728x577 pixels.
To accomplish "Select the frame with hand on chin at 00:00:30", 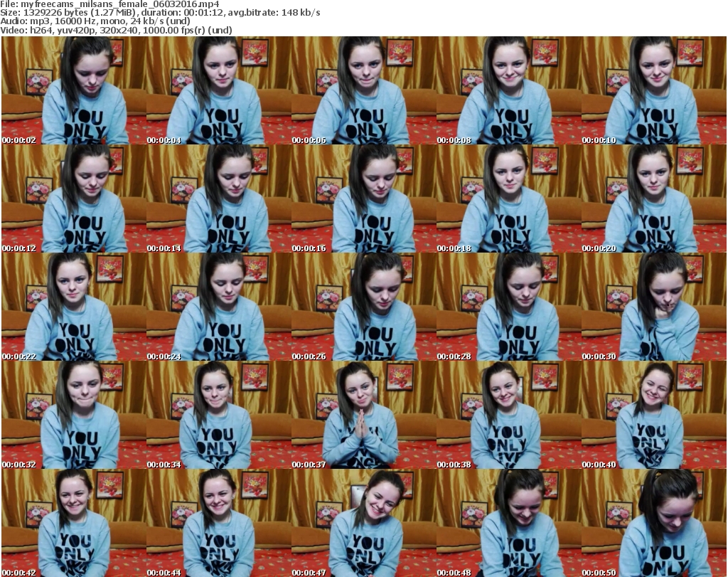I will pos(653,307).
